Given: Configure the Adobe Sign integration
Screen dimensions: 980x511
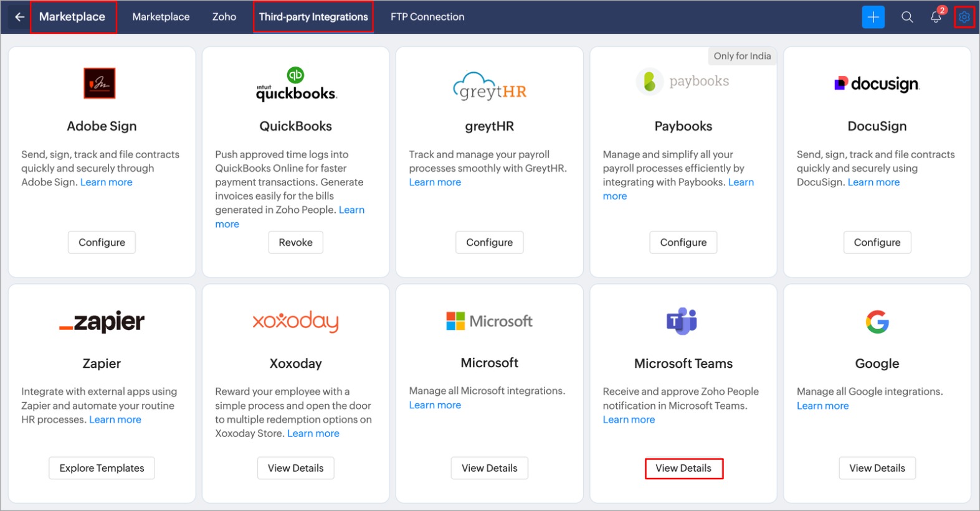Looking at the screenshot, I should coord(102,242).
